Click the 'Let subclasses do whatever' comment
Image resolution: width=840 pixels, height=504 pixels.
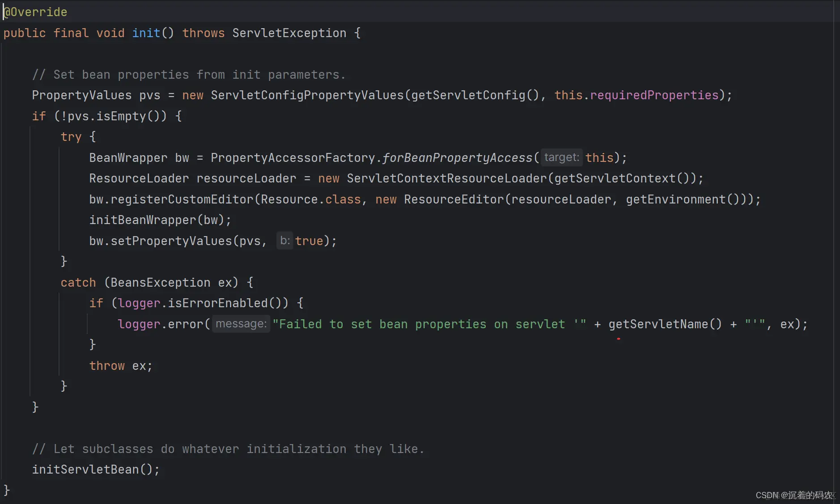click(228, 449)
